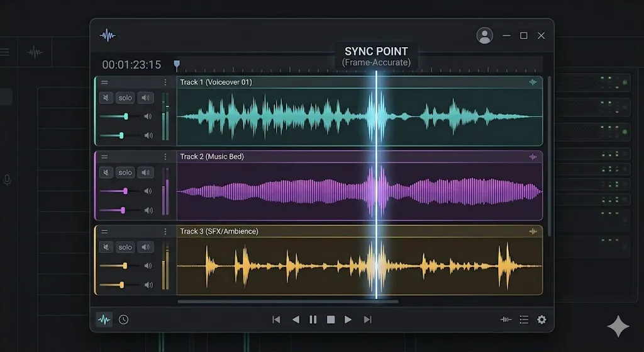Click the upper volume slider on Track 2
This screenshot has width=644, height=352.
119,191
